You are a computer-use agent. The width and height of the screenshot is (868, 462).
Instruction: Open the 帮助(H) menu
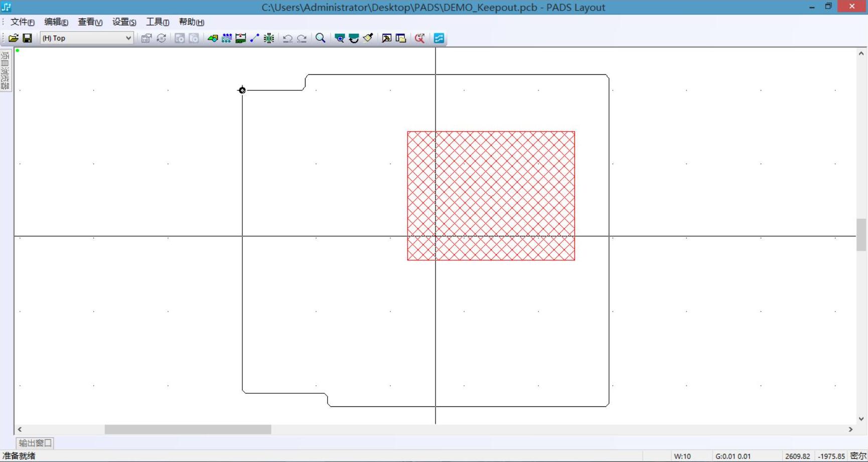192,22
